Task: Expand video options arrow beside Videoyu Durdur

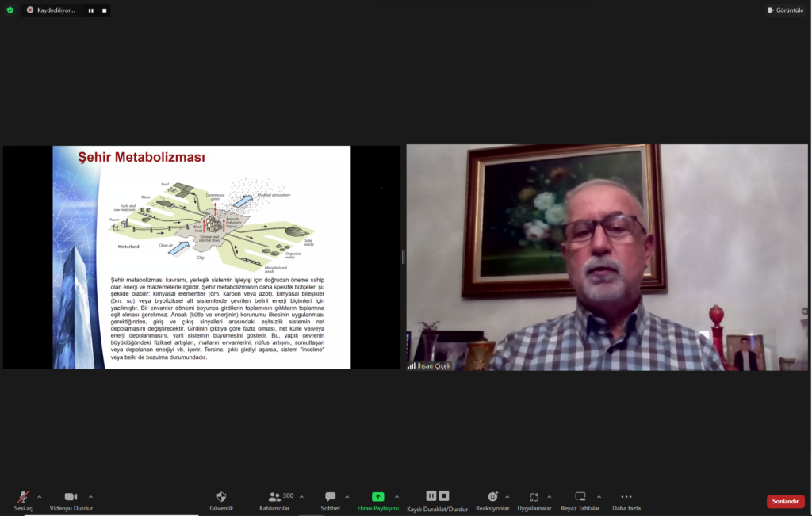Action: tap(90, 497)
